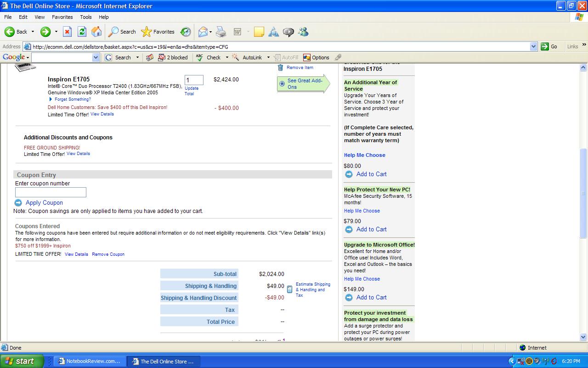
Task: Click the Update Total link
Action: click(x=192, y=91)
